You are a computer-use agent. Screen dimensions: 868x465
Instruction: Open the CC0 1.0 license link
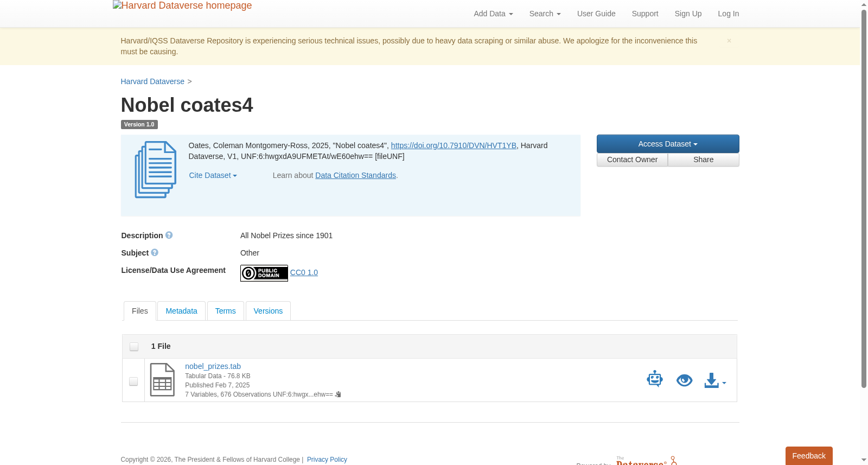(x=304, y=272)
